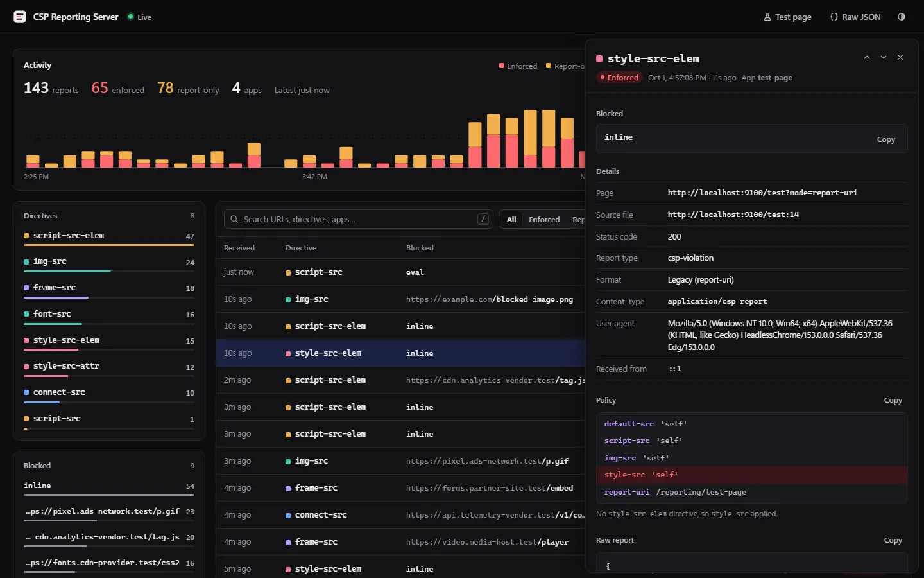Select the Enforced filter tab
The image size is (924, 578).
pos(544,220)
